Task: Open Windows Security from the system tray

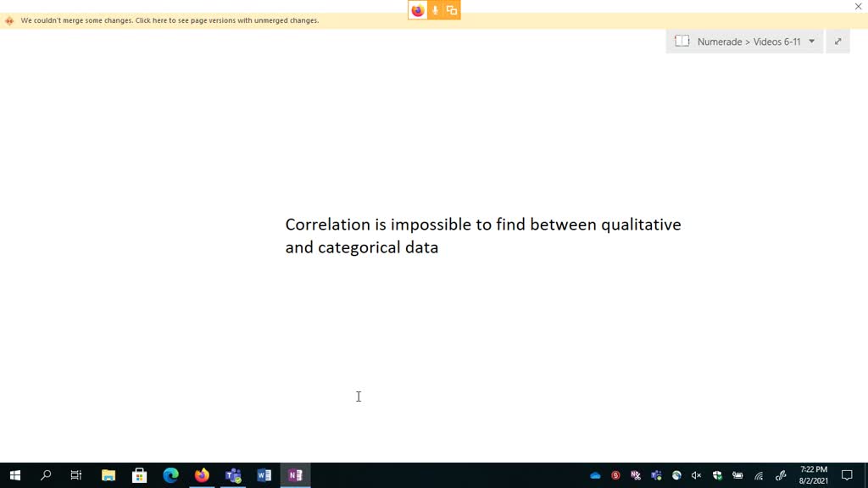Action: [716, 475]
